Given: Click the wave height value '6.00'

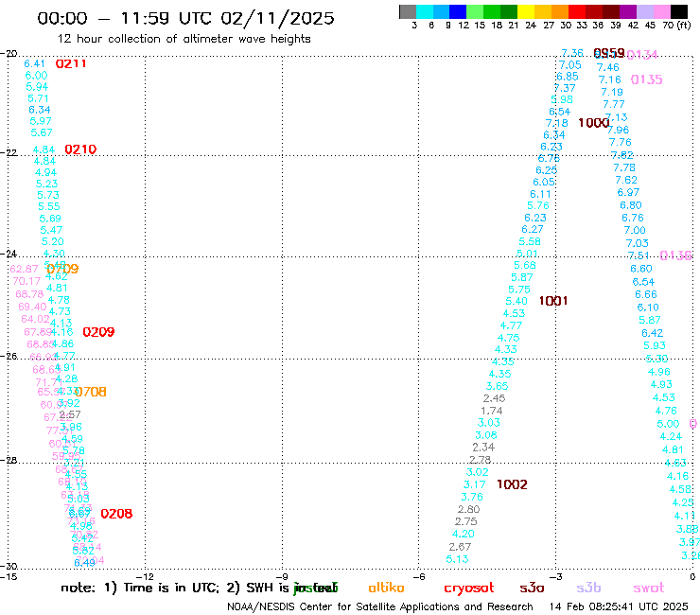Looking at the screenshot, I should (36, 76).
